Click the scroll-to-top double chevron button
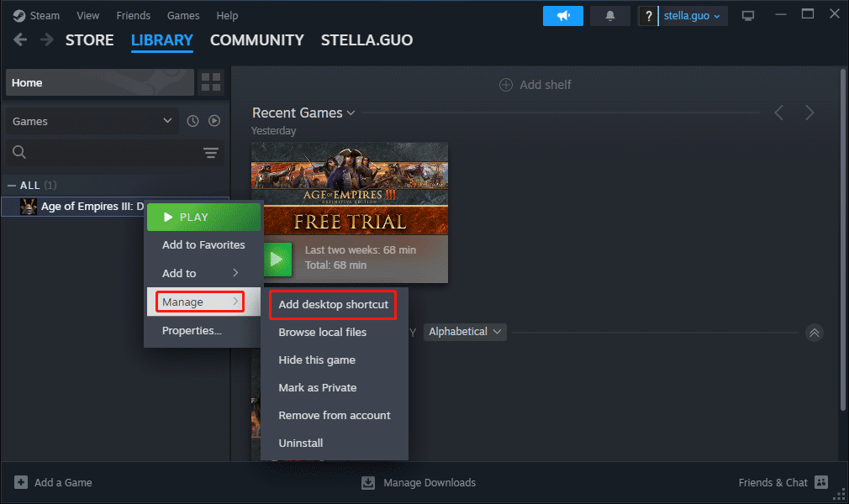 [x=815, y=333]
